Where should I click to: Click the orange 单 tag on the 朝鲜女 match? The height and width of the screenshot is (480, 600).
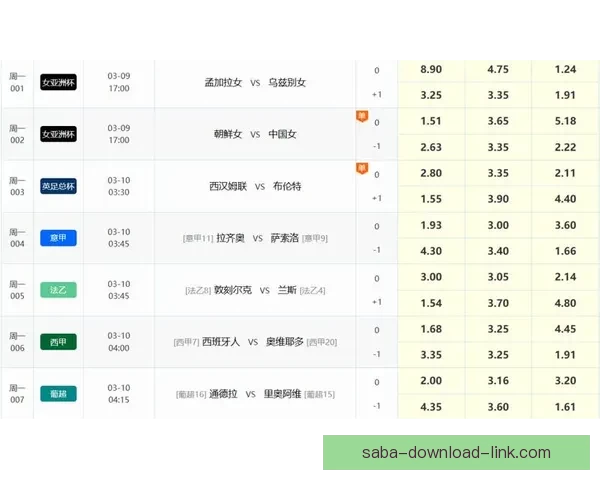[362, 116]
